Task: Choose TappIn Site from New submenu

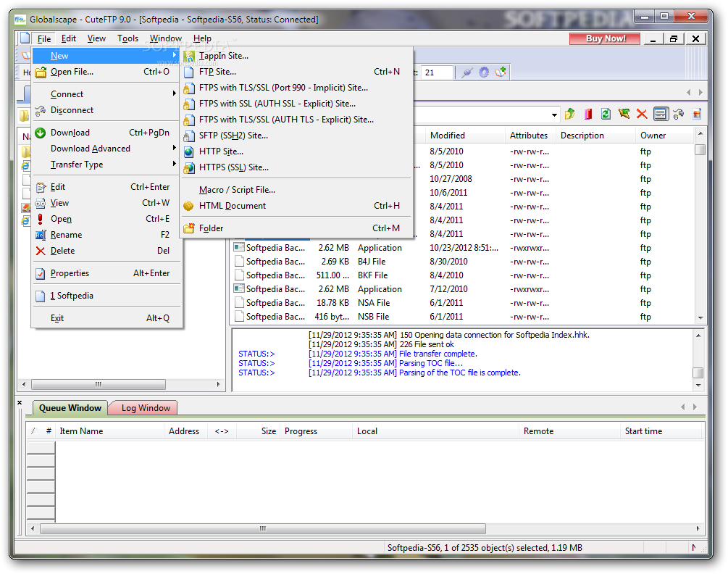Action: (x=296, y=56)
